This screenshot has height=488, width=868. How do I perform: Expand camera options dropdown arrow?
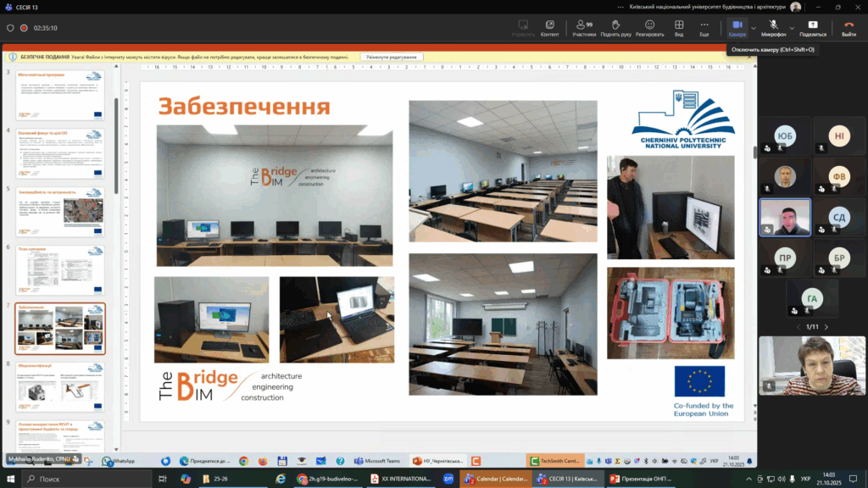click(754, 28)
